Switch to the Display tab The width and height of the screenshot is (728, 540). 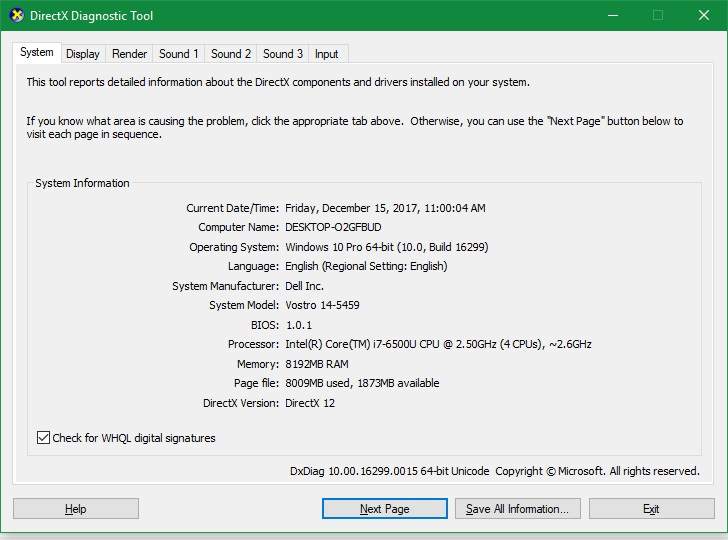[83, 54]
